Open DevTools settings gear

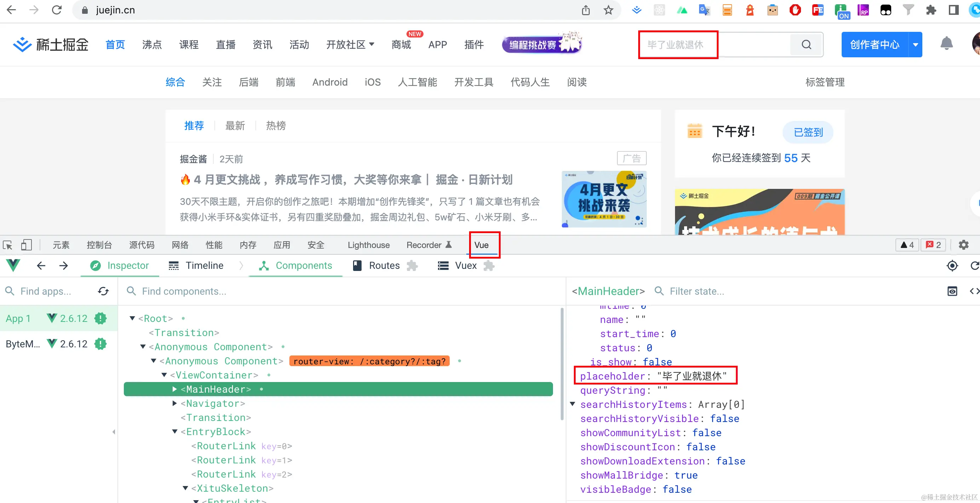[963, 245]
